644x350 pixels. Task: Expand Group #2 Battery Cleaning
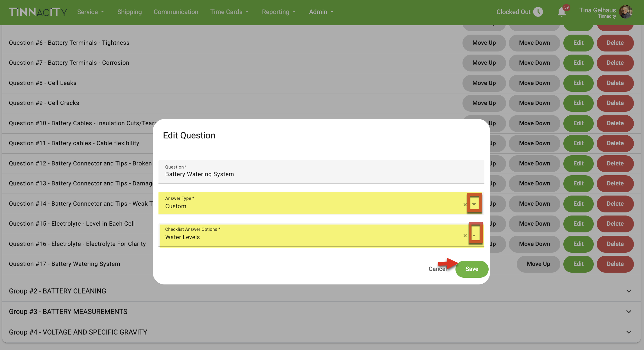[629, 291]
